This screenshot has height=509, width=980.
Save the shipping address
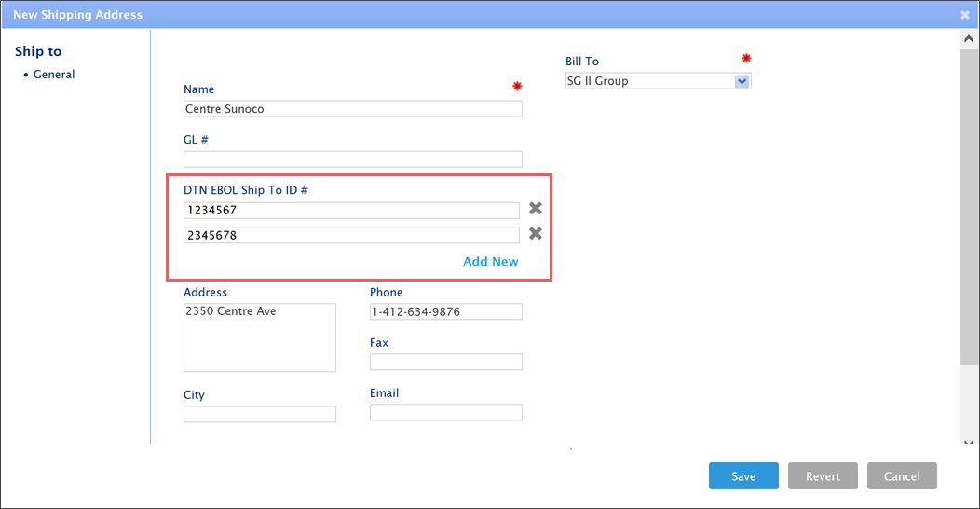pos(742,476)
